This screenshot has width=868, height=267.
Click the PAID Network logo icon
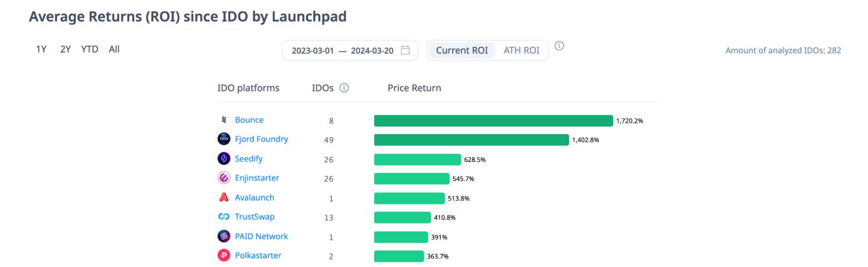[223, 236]
